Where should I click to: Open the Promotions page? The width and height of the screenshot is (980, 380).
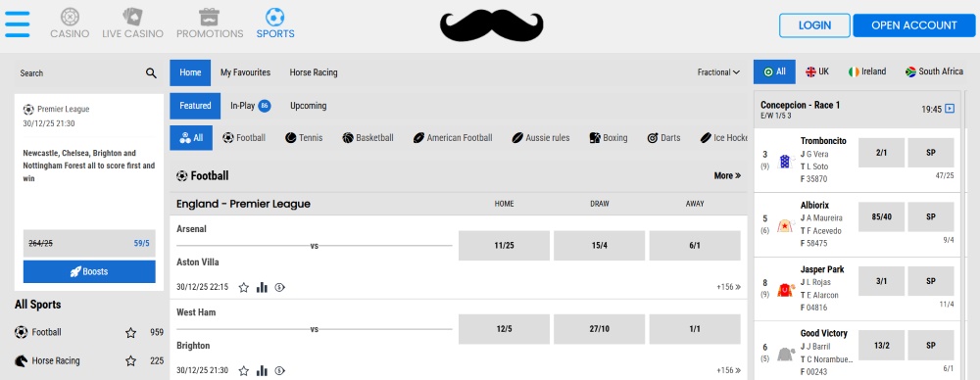[210, 24]
